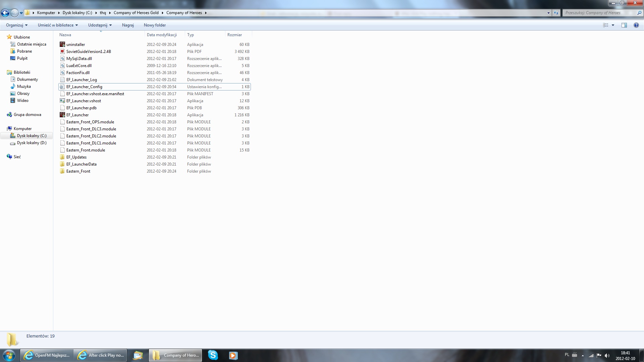
Task: Open the media player taskbar icon
Action: pos(233,355)
